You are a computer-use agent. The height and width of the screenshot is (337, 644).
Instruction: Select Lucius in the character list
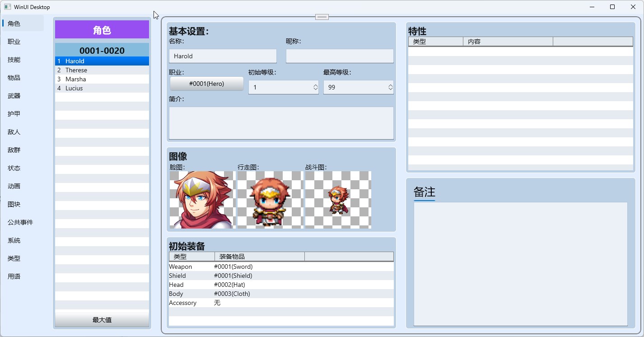102,88
